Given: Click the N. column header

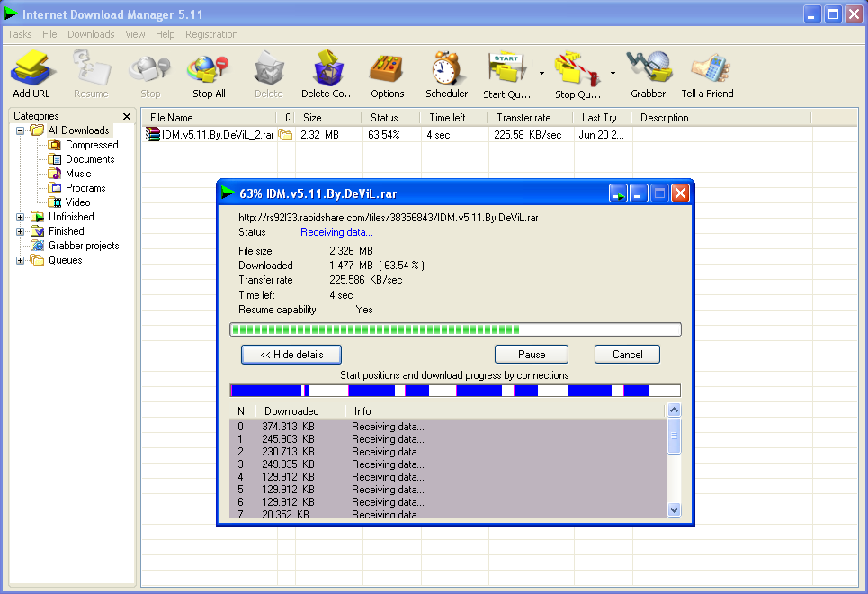Looking at the screenshot, I should 243,411.
